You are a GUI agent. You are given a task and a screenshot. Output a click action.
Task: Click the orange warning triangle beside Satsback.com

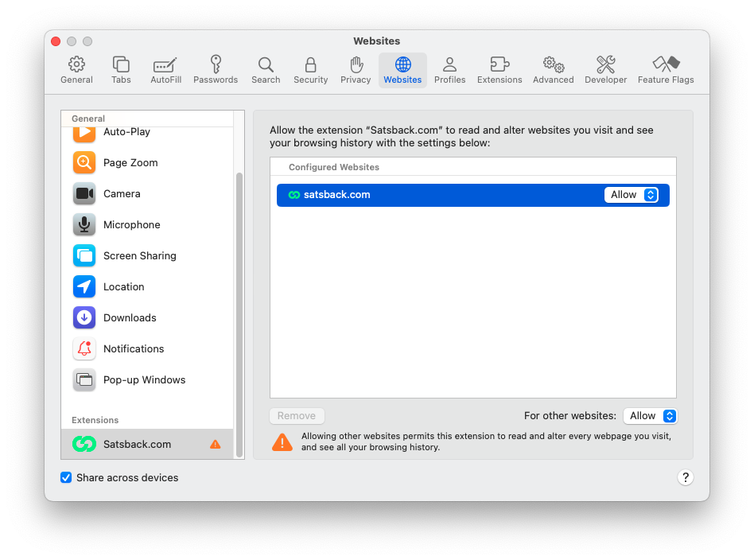(215, 444)
